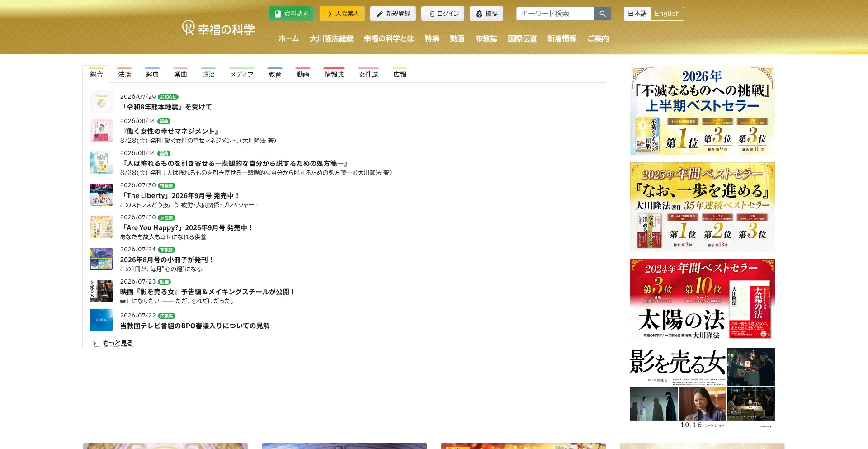Open the 国際伝道 menu item
868x449 pixels.
[522, 38]
